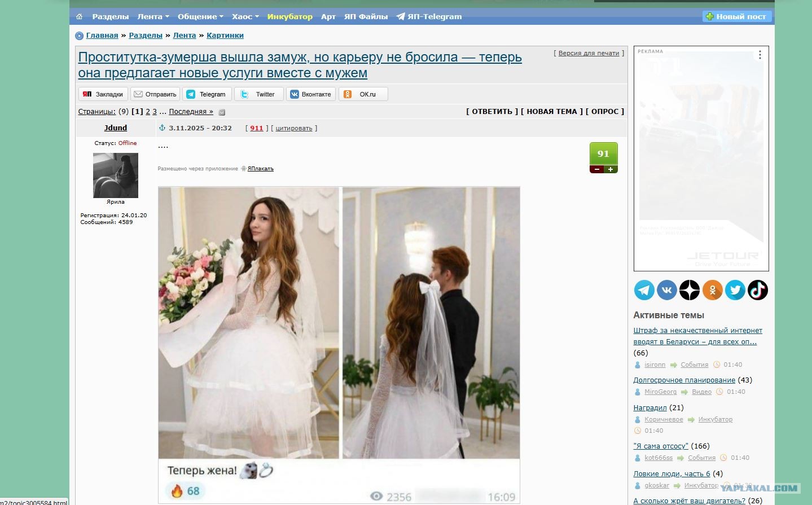Open topic А сколько жрёт ваш двигатель?
This screenshot has height=505, width=812.
(x=690, y=500)
